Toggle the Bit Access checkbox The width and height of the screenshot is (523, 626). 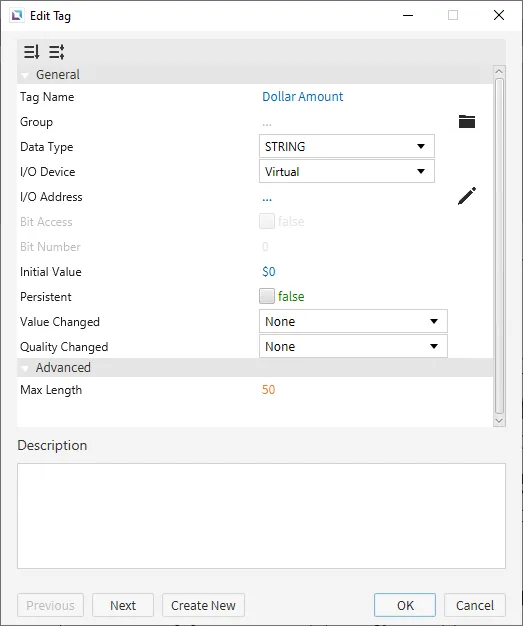[x=267, y=221]
